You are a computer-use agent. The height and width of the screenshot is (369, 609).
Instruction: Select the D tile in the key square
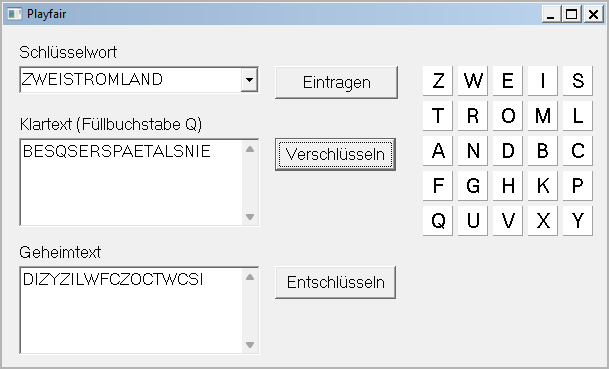[x=508, y=151]
